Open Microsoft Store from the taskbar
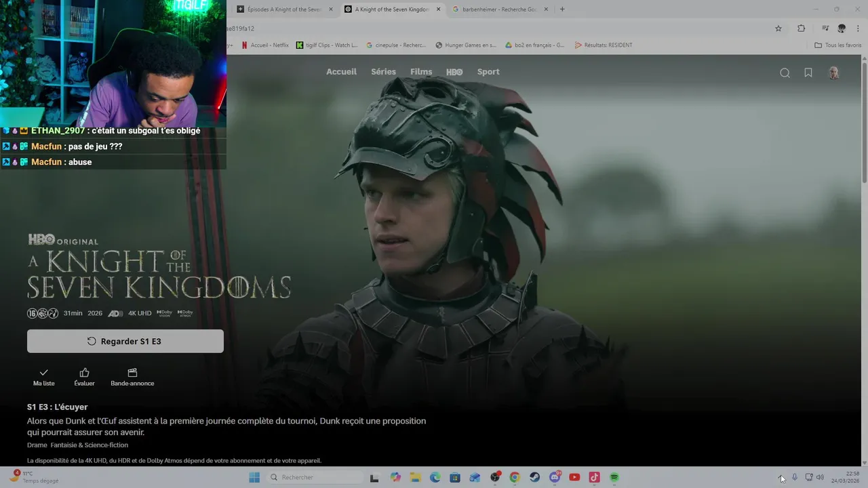 [455, 477]
